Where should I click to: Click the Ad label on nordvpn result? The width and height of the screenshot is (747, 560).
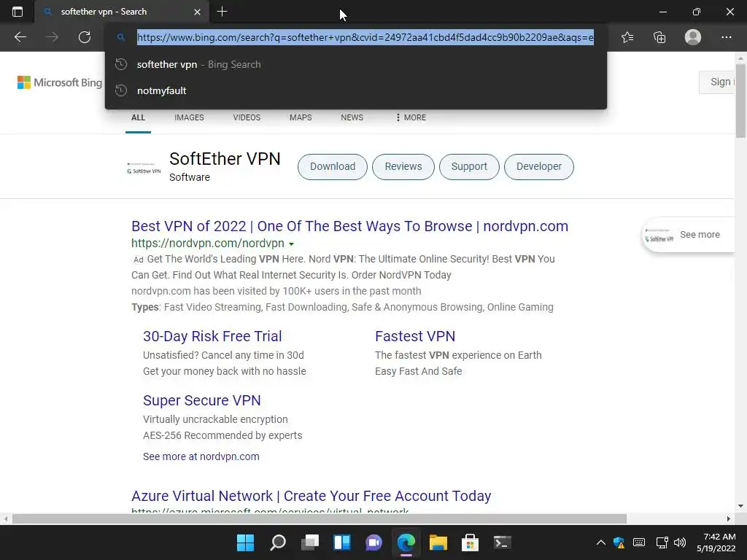pos(138,260)
